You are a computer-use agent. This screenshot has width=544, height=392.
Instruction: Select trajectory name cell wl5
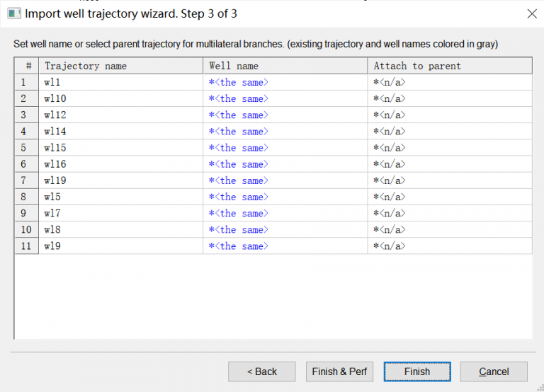[x=120, y=197]
